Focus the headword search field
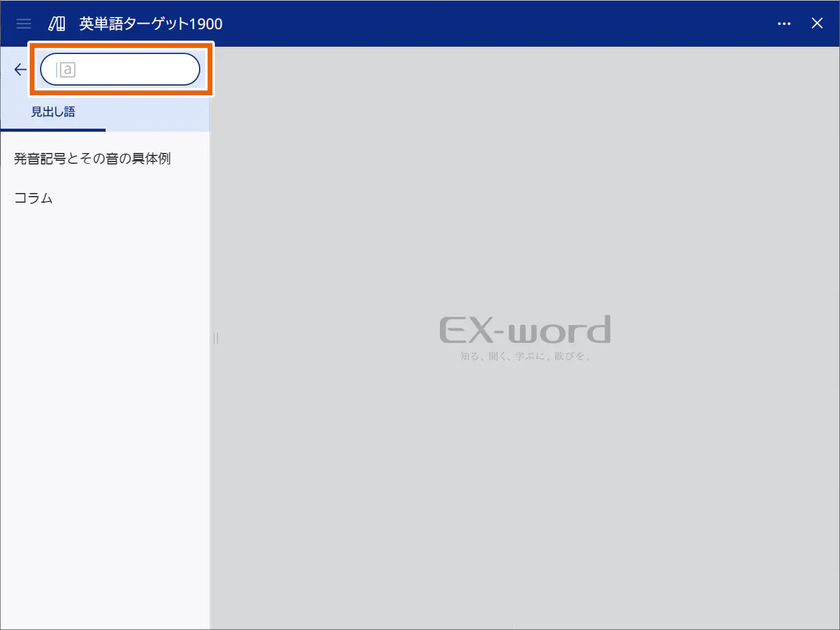The height and width of the screenshot is (630, 840). point(120,69)
